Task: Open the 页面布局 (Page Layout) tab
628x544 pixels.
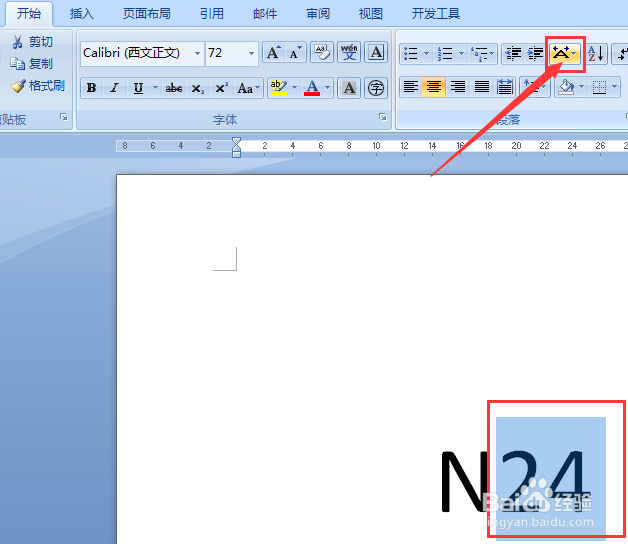Action: [x=147, y=14]
